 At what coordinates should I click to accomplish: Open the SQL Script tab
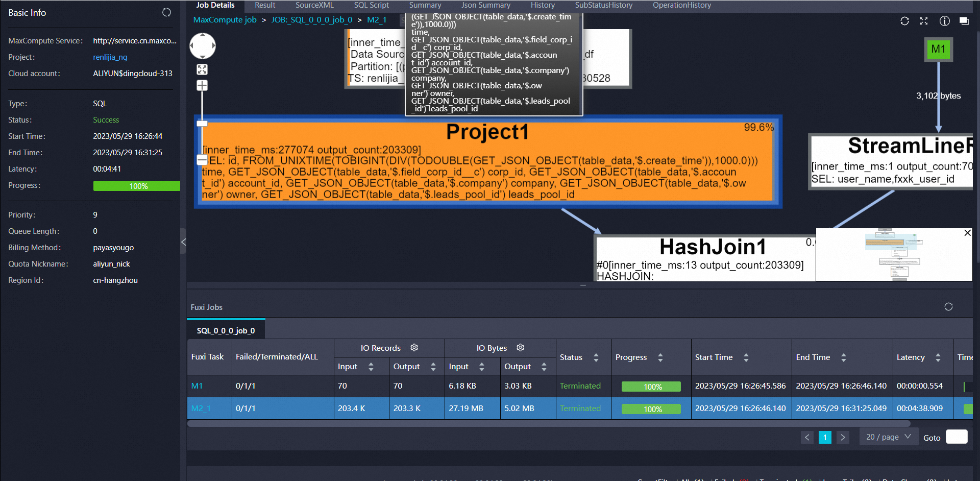372,5
